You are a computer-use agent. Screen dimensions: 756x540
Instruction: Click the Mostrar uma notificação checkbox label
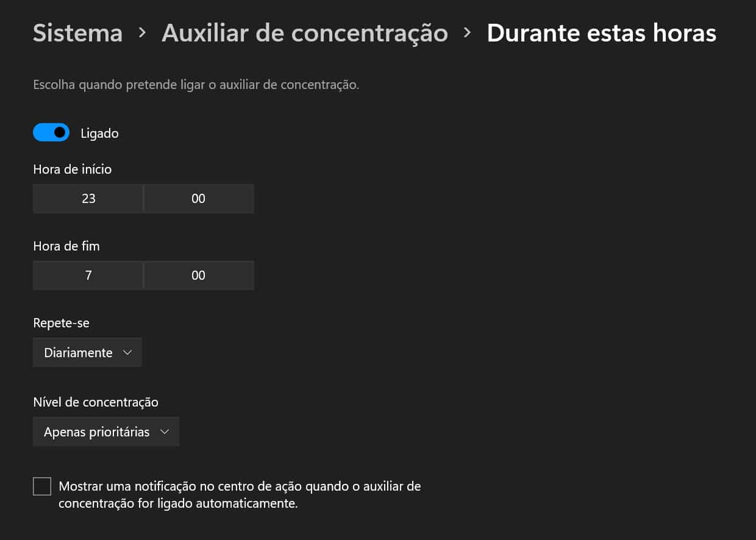240,495
